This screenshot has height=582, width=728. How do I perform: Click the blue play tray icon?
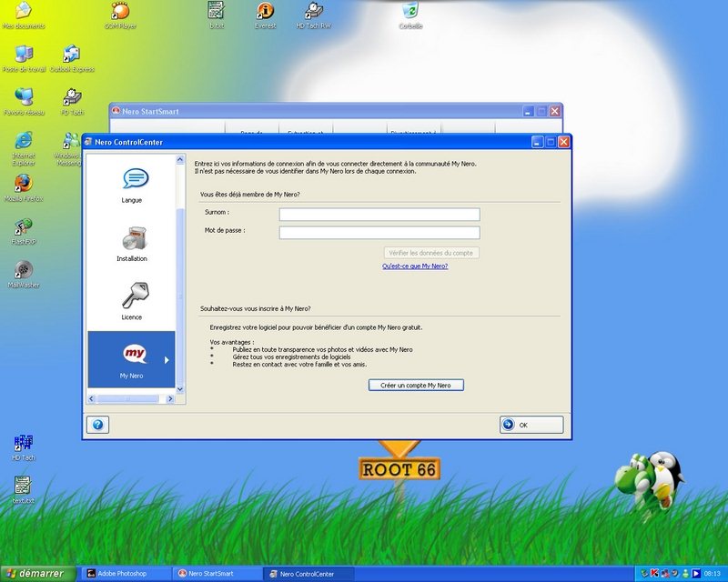point(695,574)
